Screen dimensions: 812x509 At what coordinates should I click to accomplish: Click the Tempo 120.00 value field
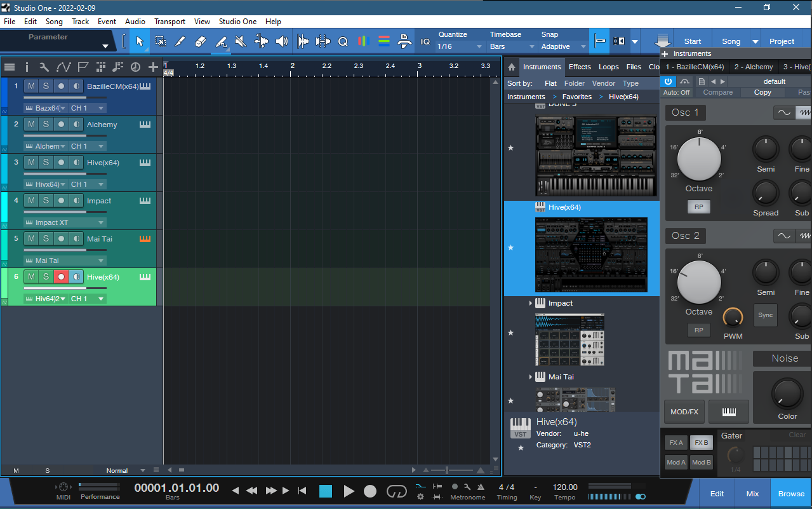pyautogui.click(x=565, y=487)
